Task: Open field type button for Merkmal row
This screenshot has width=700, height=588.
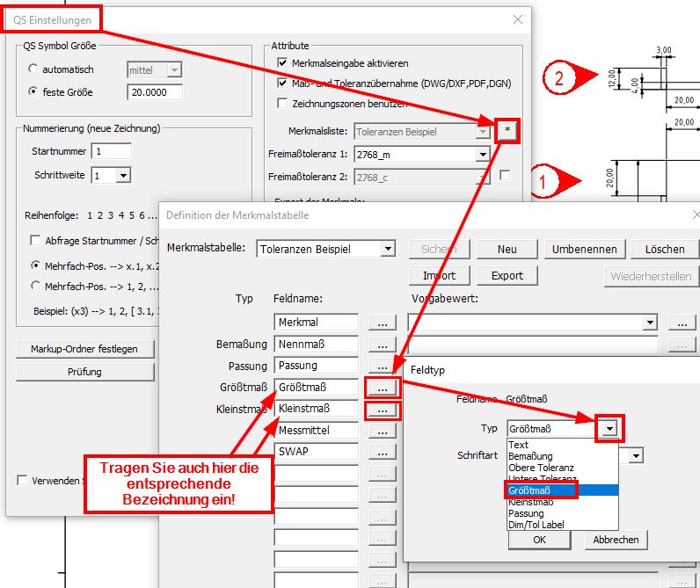Action: tap(383, 323)
